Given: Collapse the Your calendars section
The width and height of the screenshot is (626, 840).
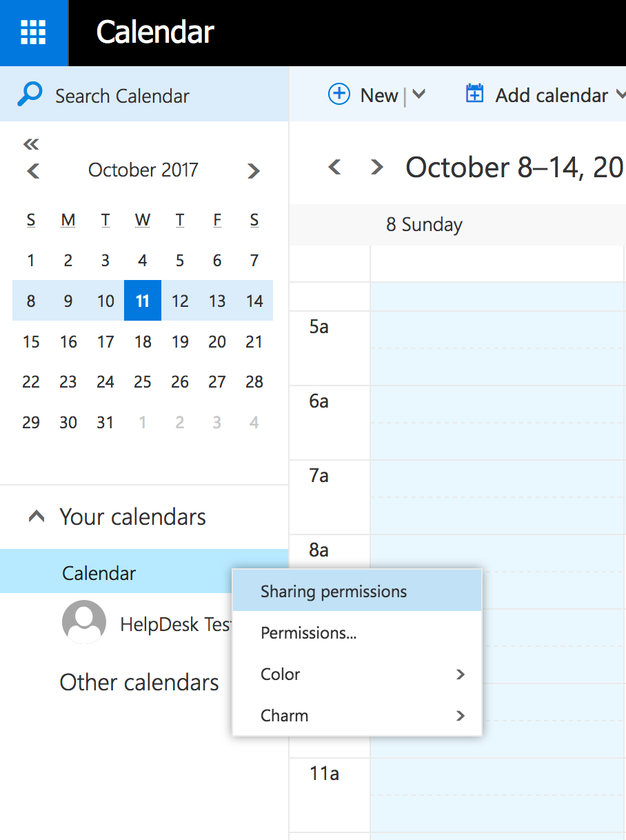Looking at the screenshot, I should [x=37, y=517].
